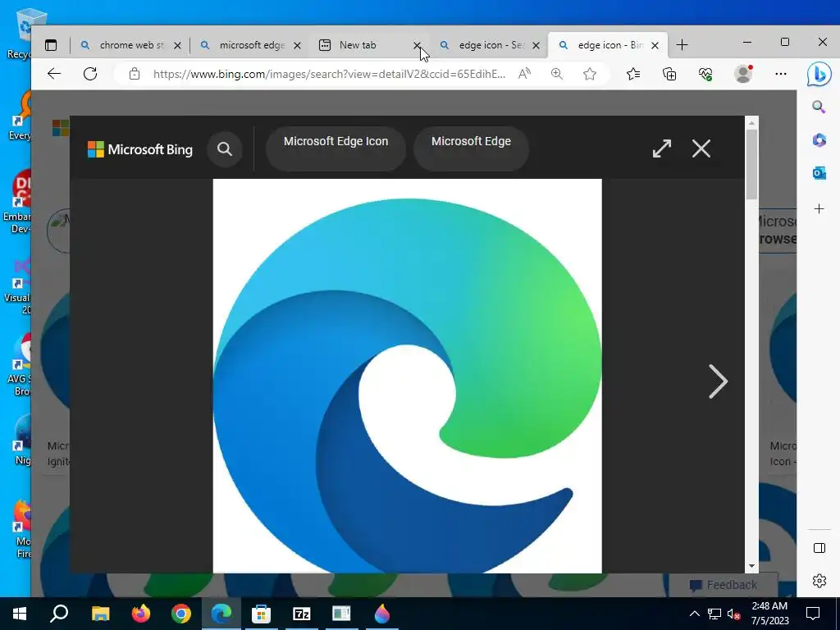The image size is (840, 630).
Task: Show hidden system tray icons
Action: [x=694, y=614]
